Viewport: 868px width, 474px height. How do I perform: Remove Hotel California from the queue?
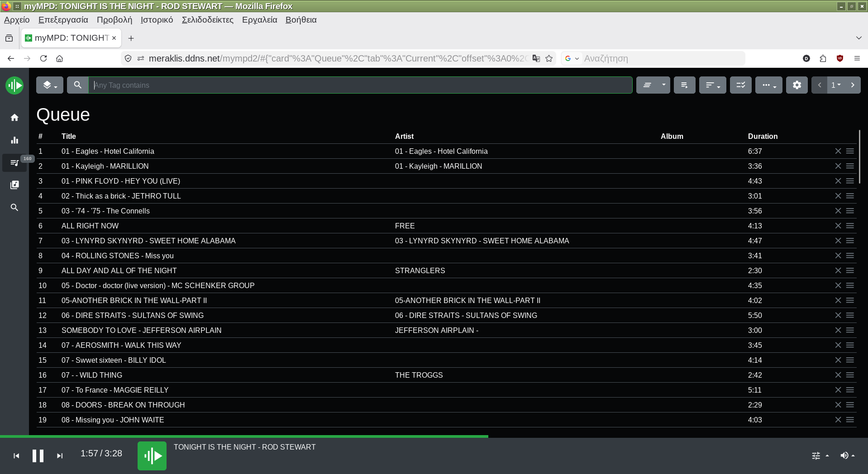click(838, 151)
